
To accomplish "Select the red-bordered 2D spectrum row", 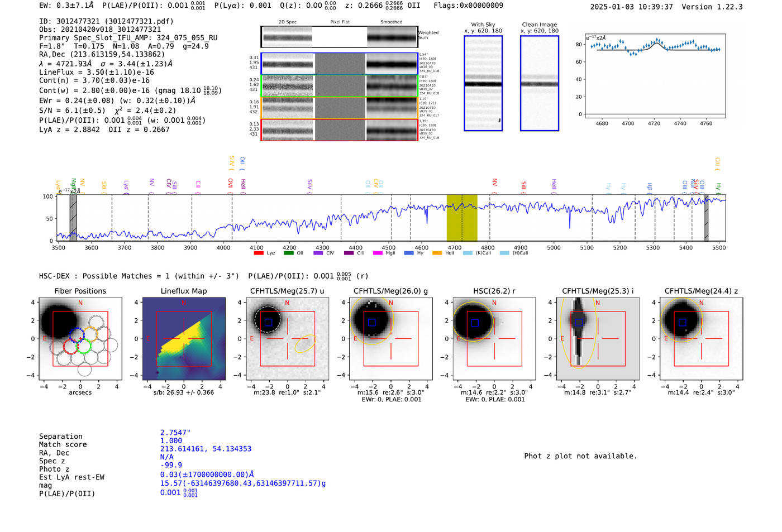I will [340, 130].
